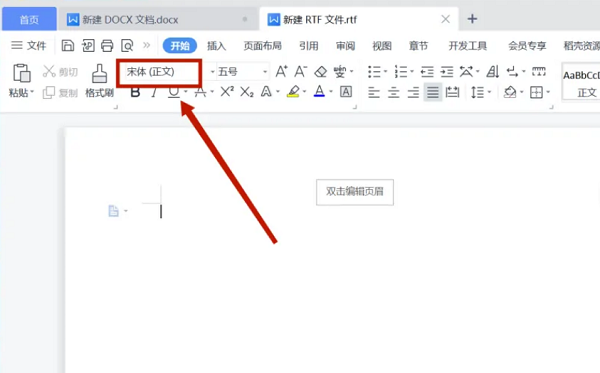
Task: Set Align Left paragraph alignment
Action: coord(374,92)
